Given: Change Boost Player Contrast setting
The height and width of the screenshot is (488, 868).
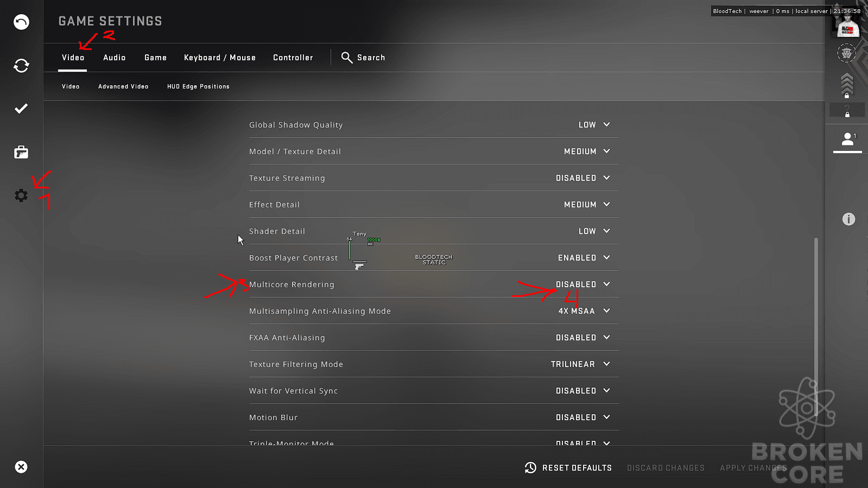Looking at the screenshot, I should [584, 258].
